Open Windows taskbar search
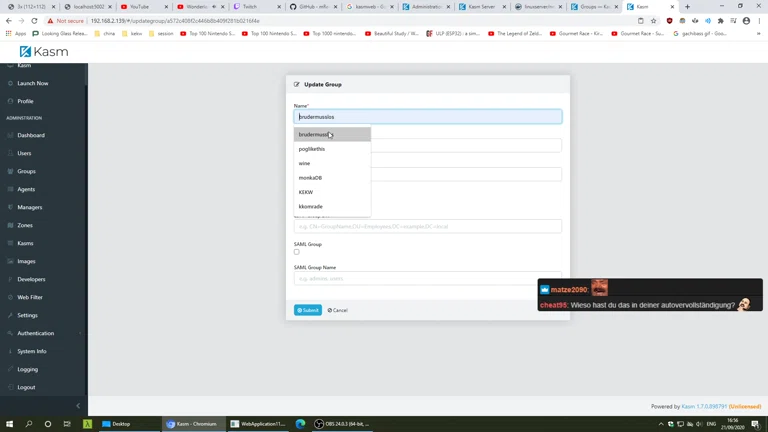The image size is (768, 432). 28,424
